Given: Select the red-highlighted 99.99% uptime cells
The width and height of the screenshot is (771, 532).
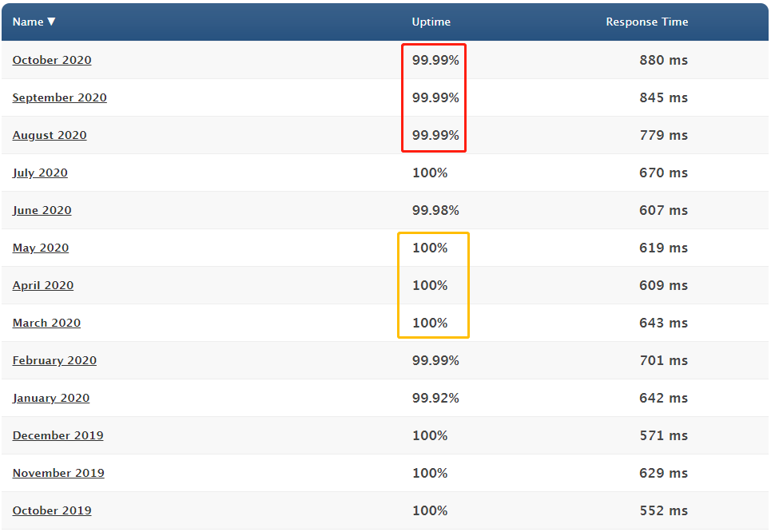Looking at the screenshot, I should (x=434, y=97).
